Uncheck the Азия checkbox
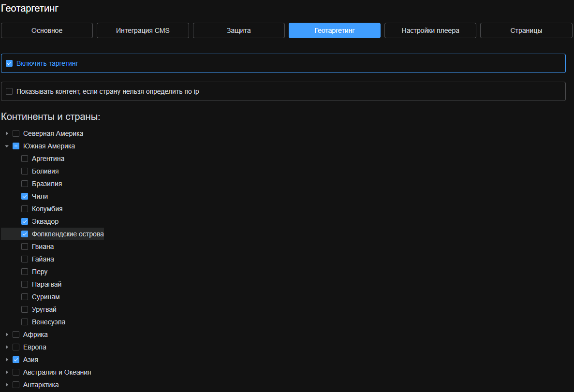 click(16, 360)
